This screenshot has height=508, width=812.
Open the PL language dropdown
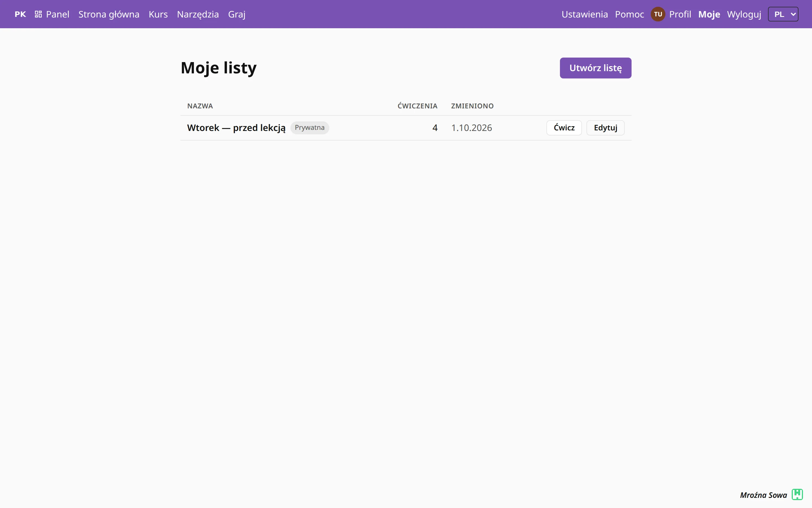(x=783, y=14)
